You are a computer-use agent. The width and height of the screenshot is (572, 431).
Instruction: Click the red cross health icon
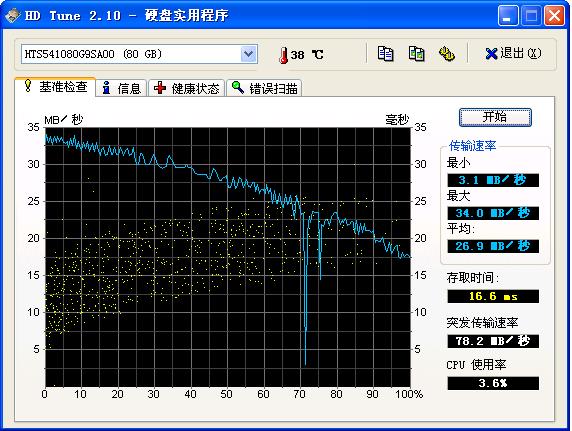click(160, 88)
